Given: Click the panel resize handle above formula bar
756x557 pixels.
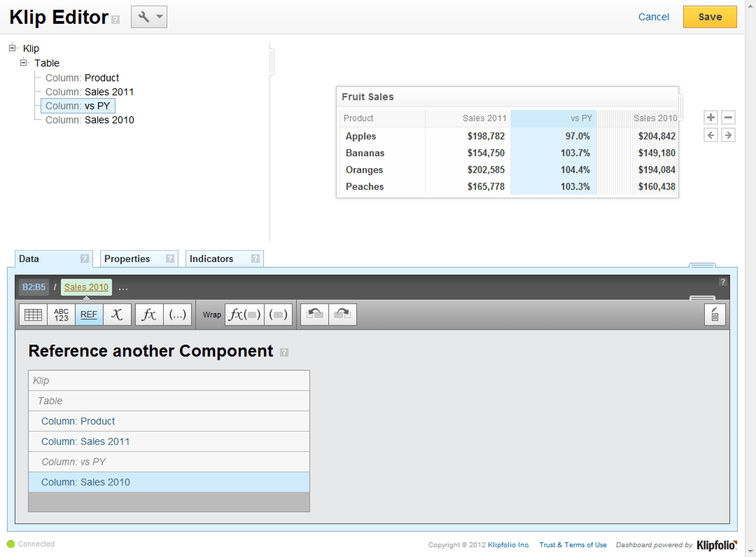Looking at the screenshot, I should point(702,266).
